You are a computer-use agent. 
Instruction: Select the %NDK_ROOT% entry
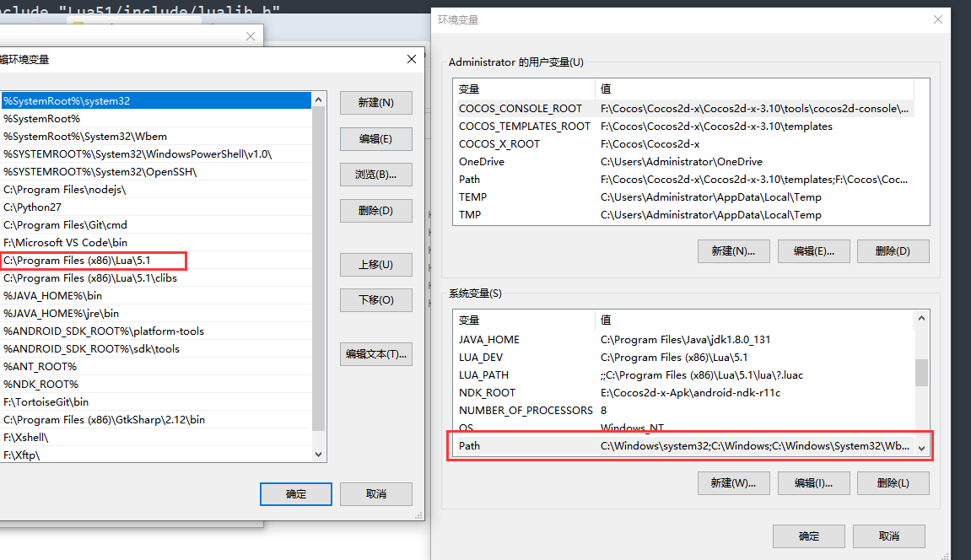156,385
